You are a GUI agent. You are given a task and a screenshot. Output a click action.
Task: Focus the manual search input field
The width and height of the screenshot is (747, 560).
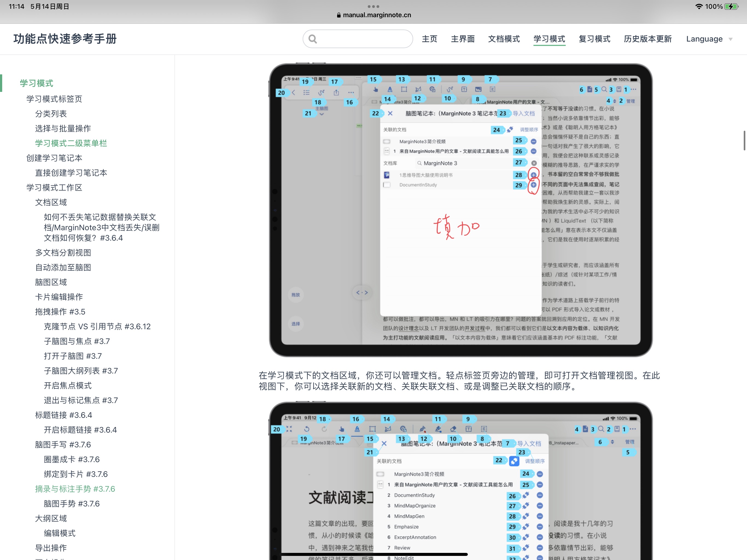pyautogui.click(x=358, y=39)
